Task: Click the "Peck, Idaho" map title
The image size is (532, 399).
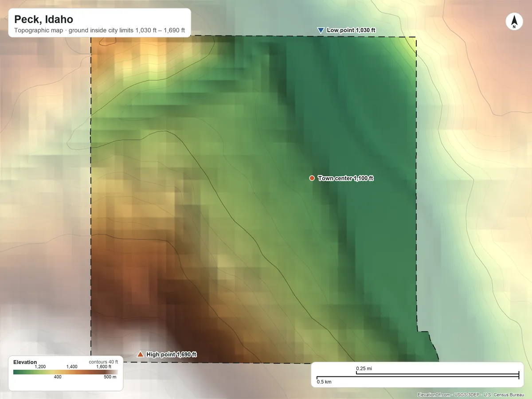Action: 43,20
